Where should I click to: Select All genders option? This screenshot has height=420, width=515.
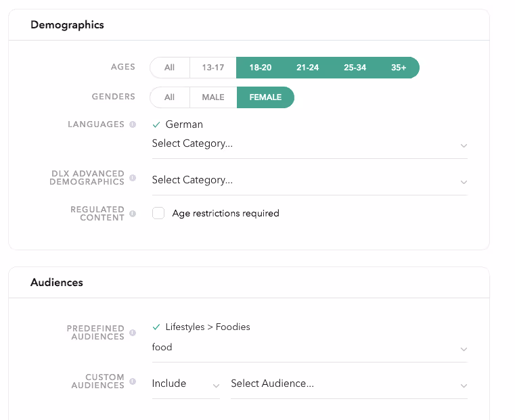point(169,97)
